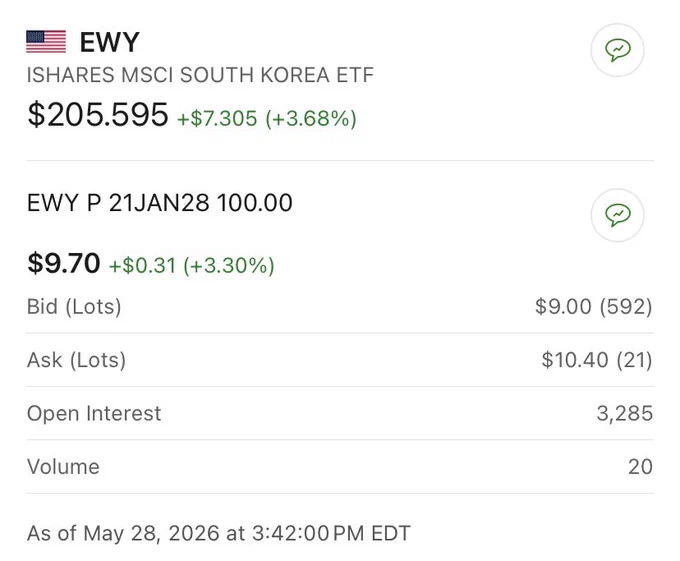
Task: Click the $10.40 (21) ask value
Action: 597,360
